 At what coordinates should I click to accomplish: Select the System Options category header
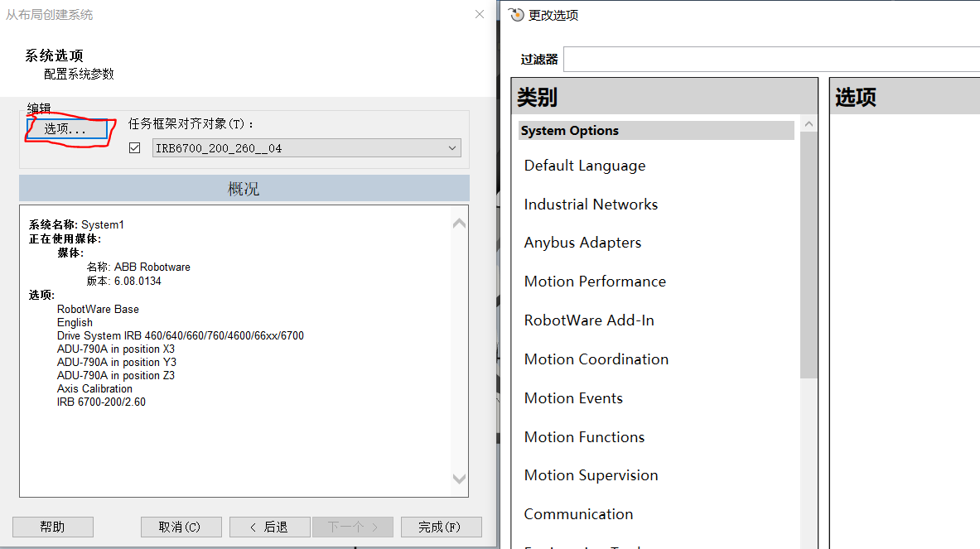[x=656, y=131]
